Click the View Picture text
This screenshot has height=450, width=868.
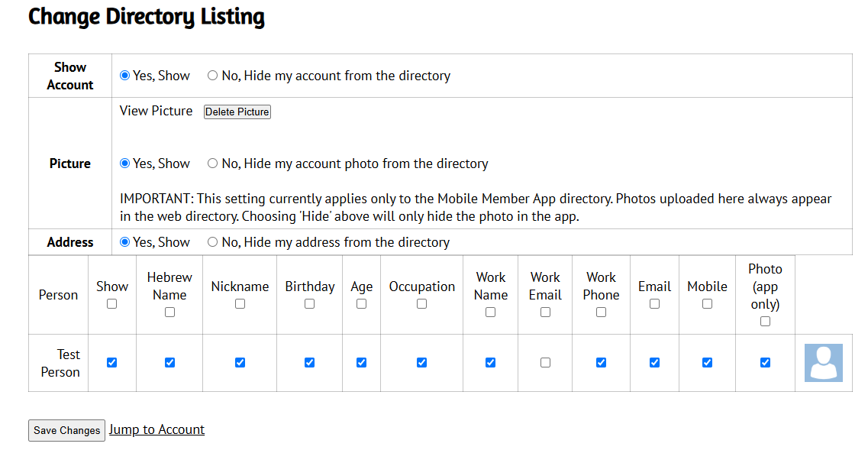tap(156, 111)
